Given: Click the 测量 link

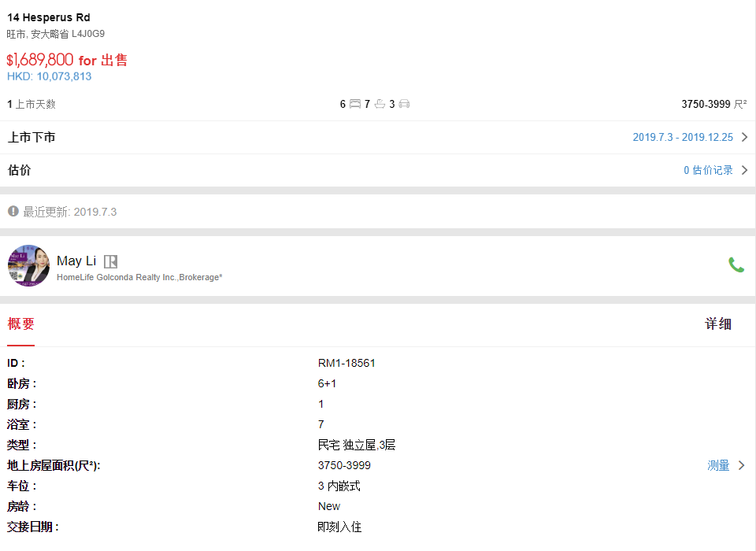Looking at the screenshot, I should coord(718,465).
